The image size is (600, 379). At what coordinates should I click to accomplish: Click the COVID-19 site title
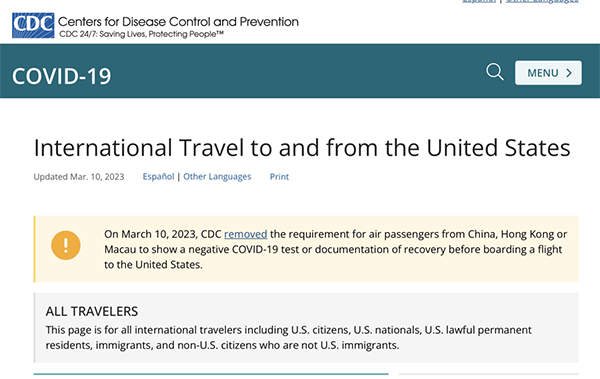[62, 76]
